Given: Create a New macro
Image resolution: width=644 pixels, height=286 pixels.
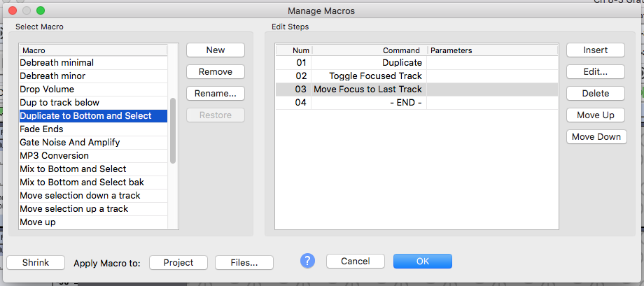Looking at the screenshot, I should pyautogui.click(x=216, y=50).
